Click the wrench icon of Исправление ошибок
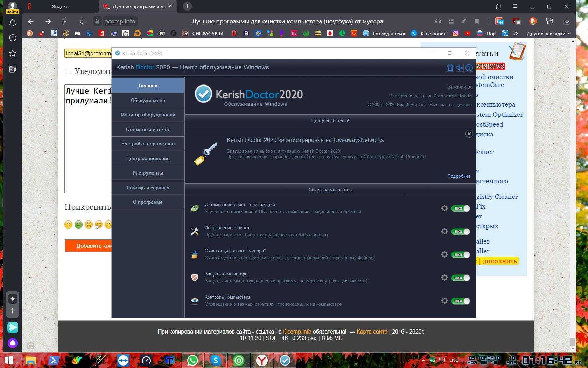The height and width of the screenshot is (368, 588). [x=195, y=231]
